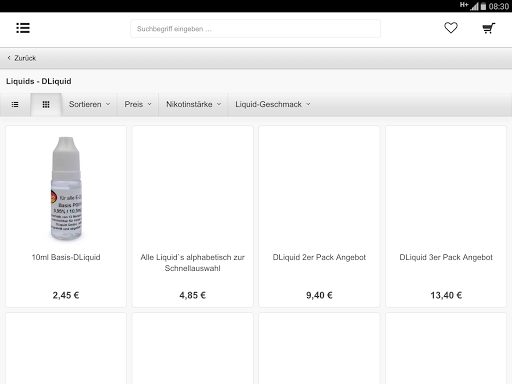The height and width of the screenshot is (384, 512).
Task: Switch to grid view layout
Action: click(x=46, y=105)
